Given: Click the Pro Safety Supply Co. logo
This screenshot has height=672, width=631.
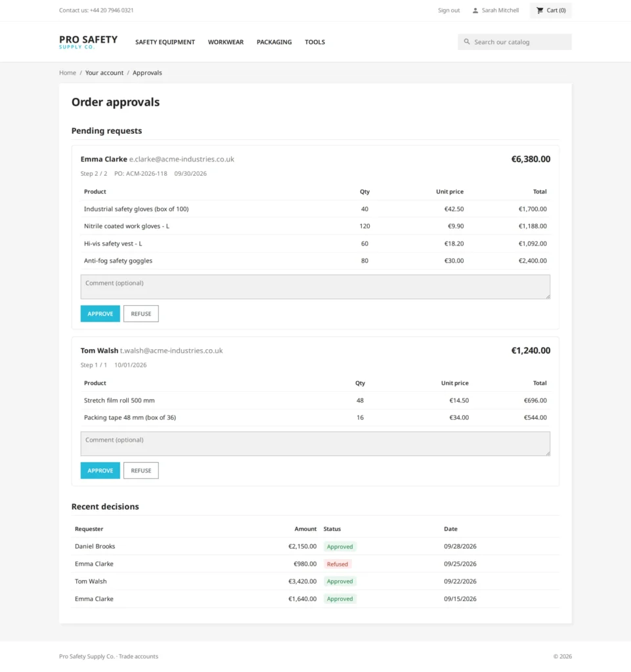Looking at the screenshot, I should (x=88, y=42).
